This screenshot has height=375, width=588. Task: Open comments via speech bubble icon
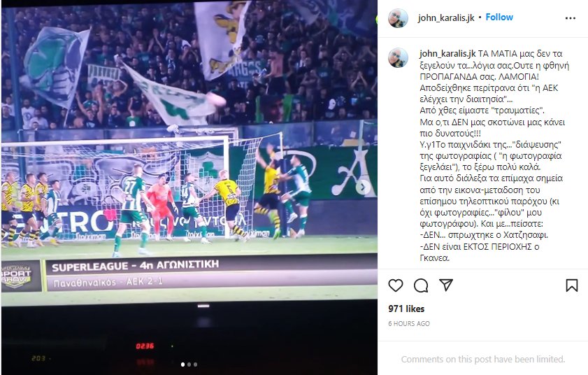421,285
